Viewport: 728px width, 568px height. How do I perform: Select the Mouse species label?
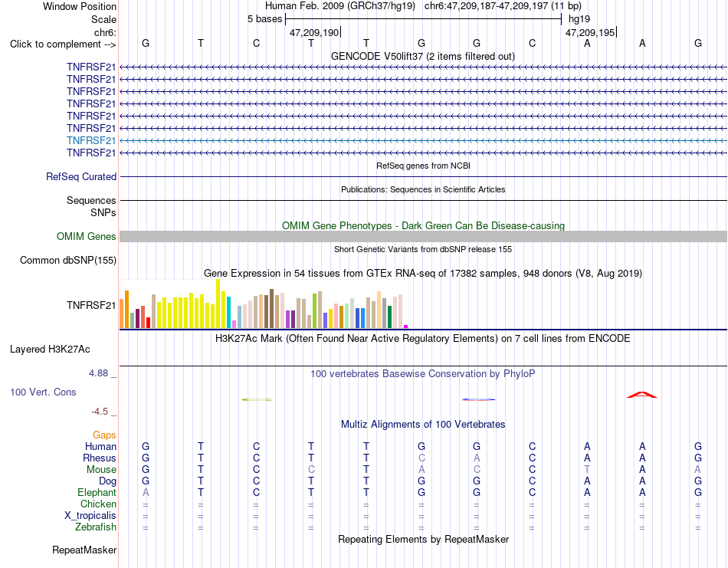click(x=101, y=470)
